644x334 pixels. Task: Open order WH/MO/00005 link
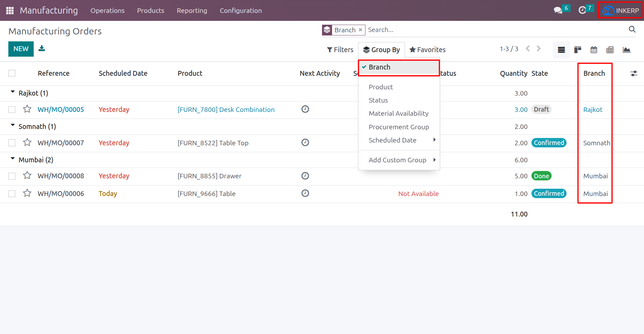click(x=61, y=109)
